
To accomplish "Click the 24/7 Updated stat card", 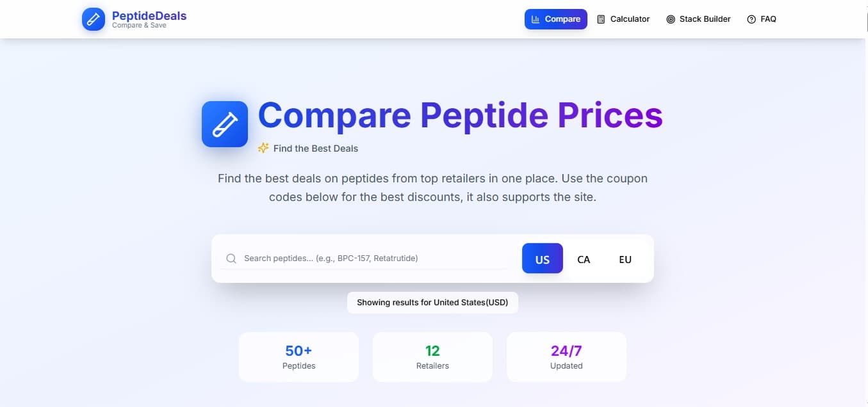I will [x=566, y=356].
